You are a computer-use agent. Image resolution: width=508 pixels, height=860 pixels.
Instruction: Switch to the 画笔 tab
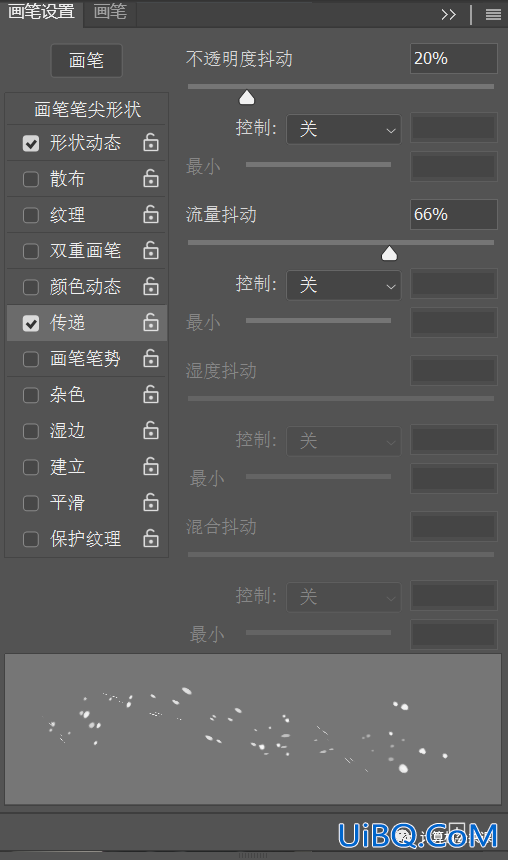point(110,12)
